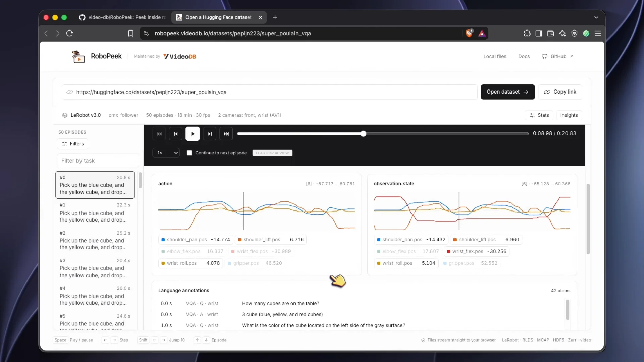Image resolution: width=644 pixels, height=362 pixels.
Task: Open the Insights button
Action: [x=569, y=115]
